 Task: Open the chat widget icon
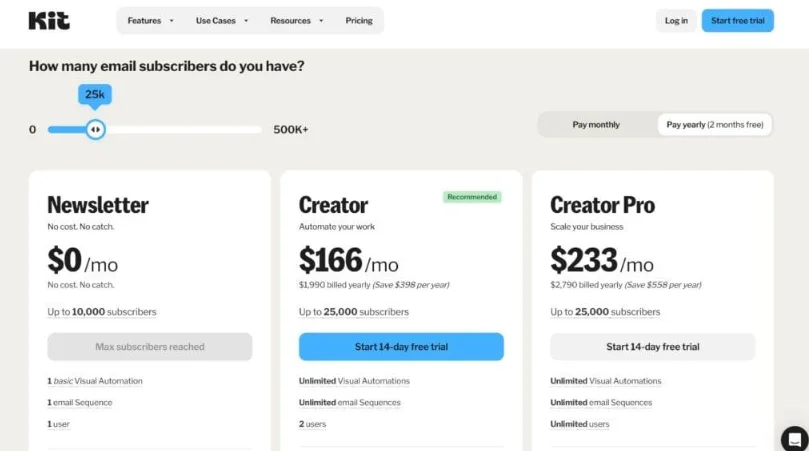pos(795,439)
